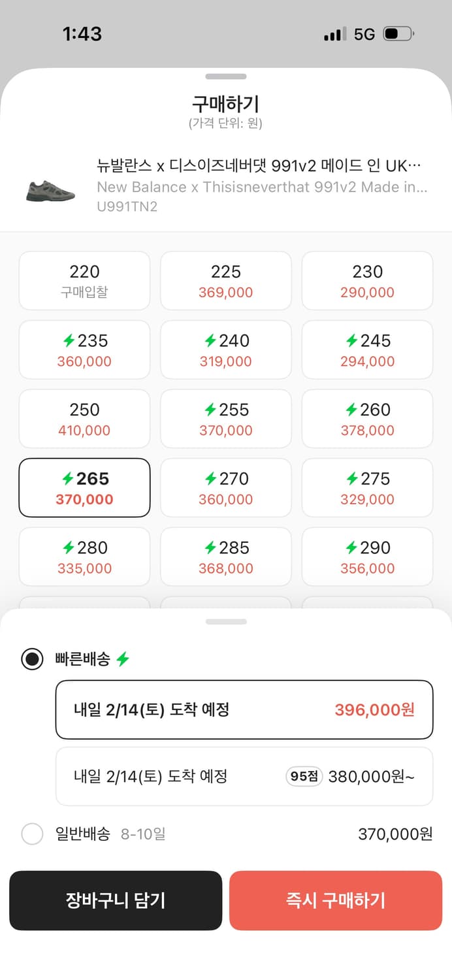Tap the cellular signal icon in status bar
Viewport: 452px width, 980px height.
pos(336,33)
